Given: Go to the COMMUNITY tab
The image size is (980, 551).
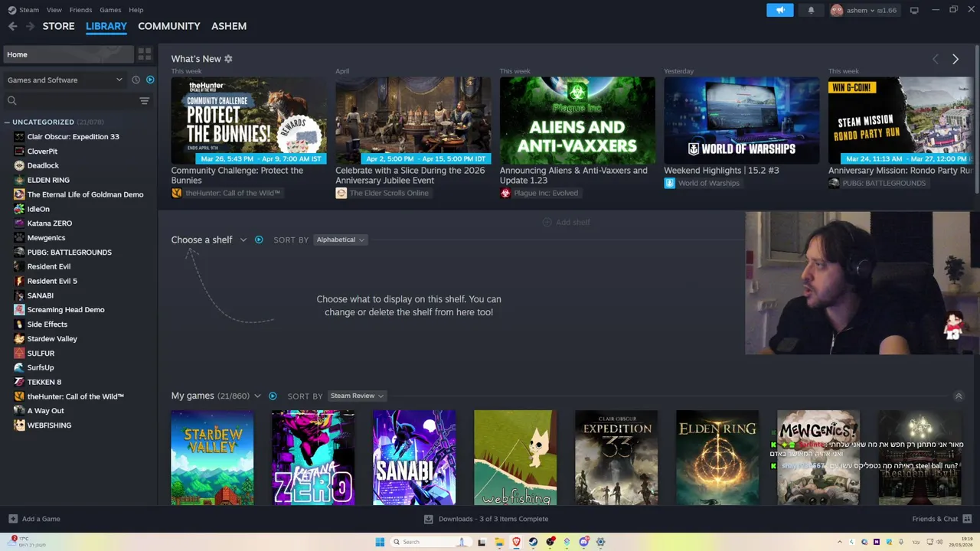Looking at the screenshot, I should pyautogui.click(x=169, y=26).
